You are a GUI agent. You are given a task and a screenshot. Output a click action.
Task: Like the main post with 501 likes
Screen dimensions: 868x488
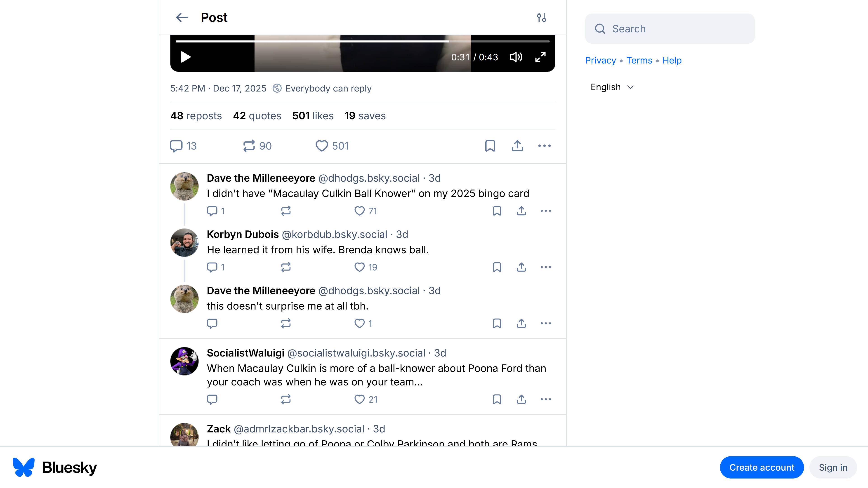click(x=322, y=146)
